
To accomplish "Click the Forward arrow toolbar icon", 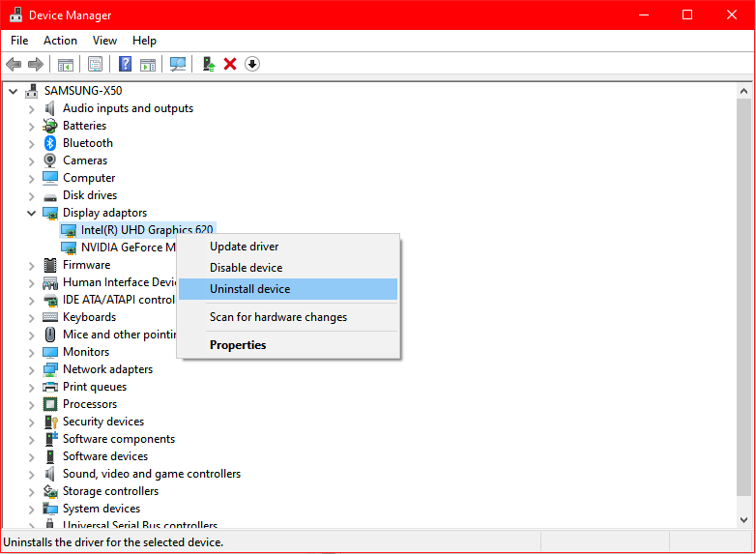I will pos(36,64).
